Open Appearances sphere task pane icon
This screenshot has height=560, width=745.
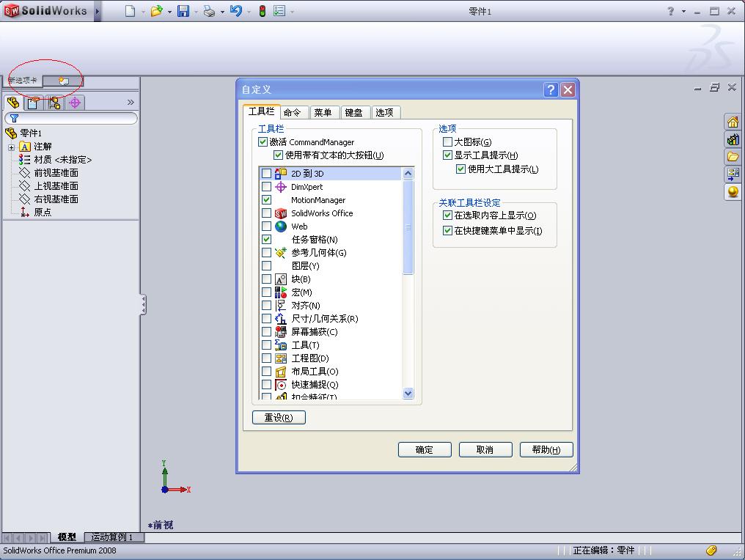pyautogui.click(x=733, y=191)
